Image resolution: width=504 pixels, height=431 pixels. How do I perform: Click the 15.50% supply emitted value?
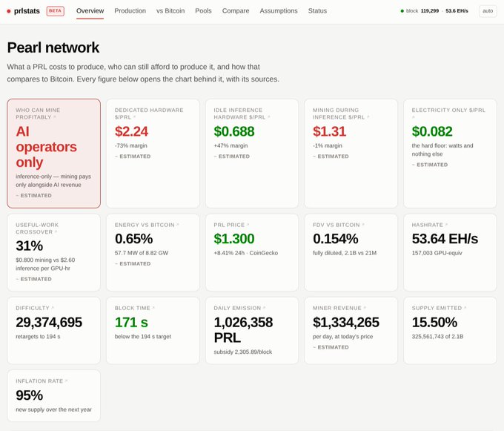(434, 322)
